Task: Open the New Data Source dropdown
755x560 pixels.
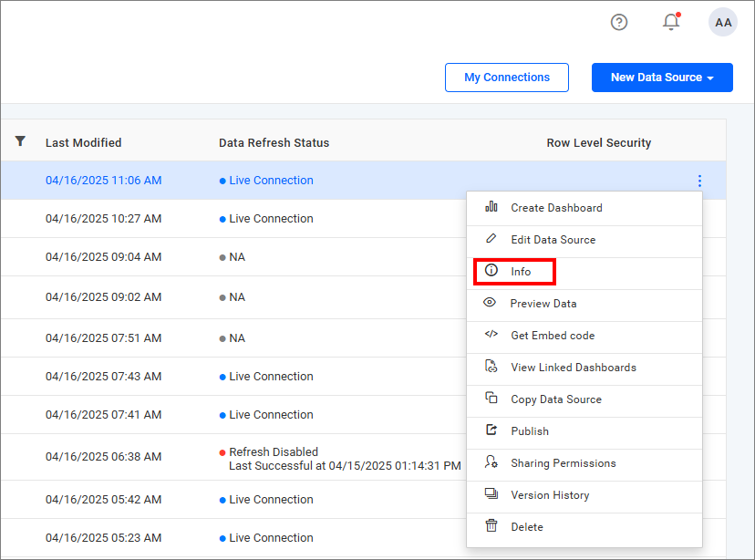Action: 662,78
